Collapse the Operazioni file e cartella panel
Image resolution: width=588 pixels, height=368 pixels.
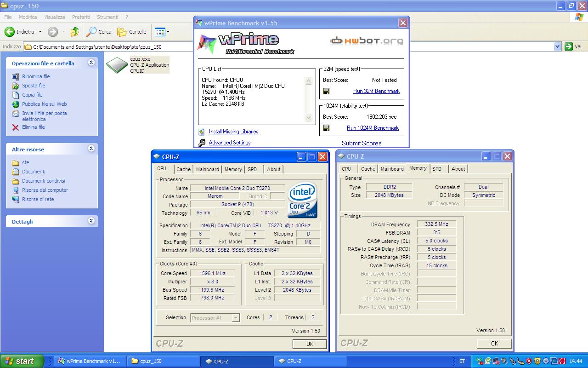click(91, 63)
